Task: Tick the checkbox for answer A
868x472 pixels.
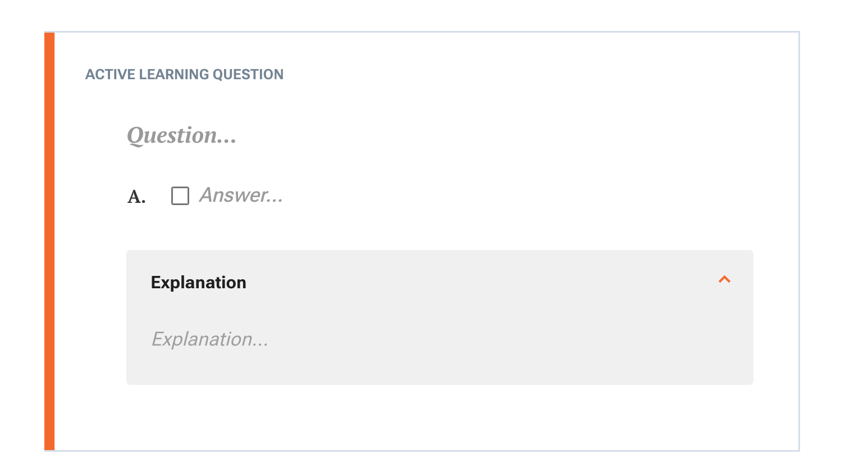Action: pos(180,196)
